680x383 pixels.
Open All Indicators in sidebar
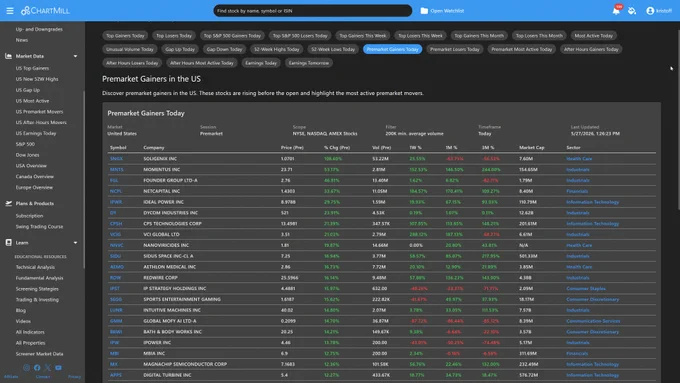point(30,332)
